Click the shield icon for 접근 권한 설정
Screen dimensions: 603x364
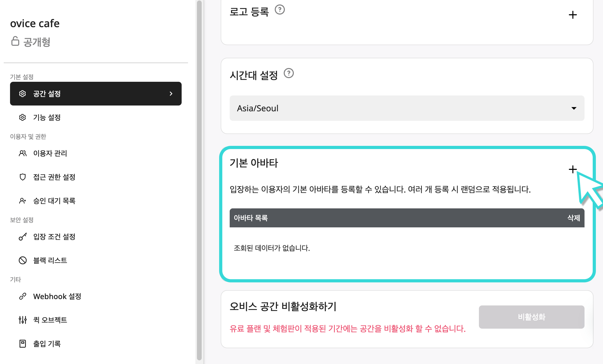click(x=23, y=177)
